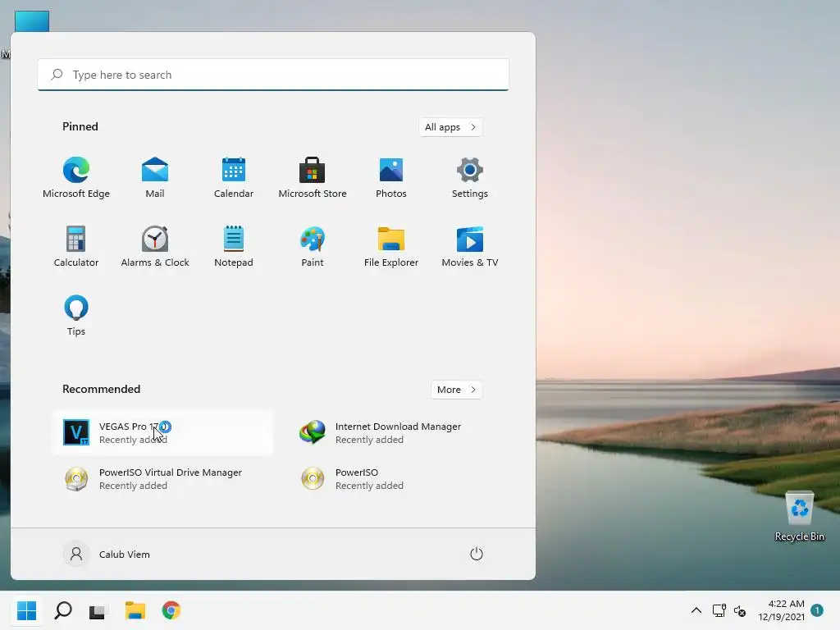
Task: Launch Notepad
Action: (x=234, y=246)
